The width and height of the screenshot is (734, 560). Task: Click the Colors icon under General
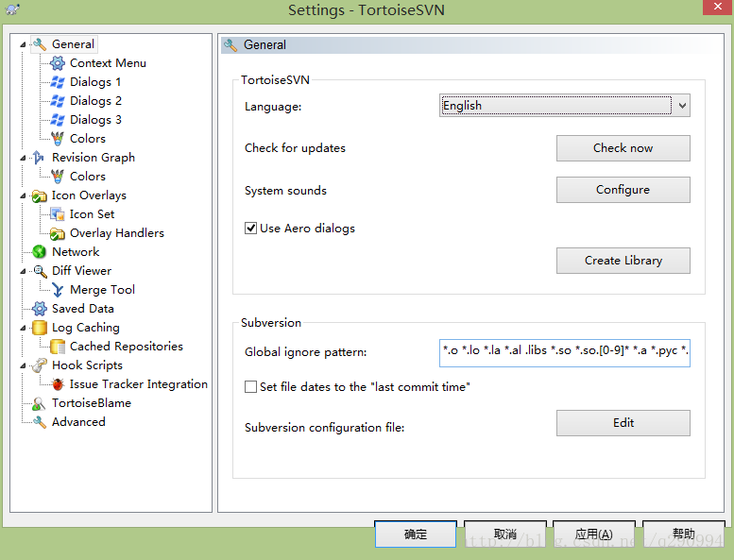click(58, 139)
